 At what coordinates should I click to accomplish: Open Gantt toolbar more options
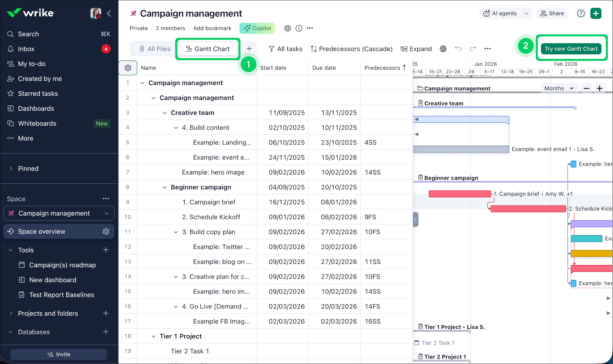[487, 49]
